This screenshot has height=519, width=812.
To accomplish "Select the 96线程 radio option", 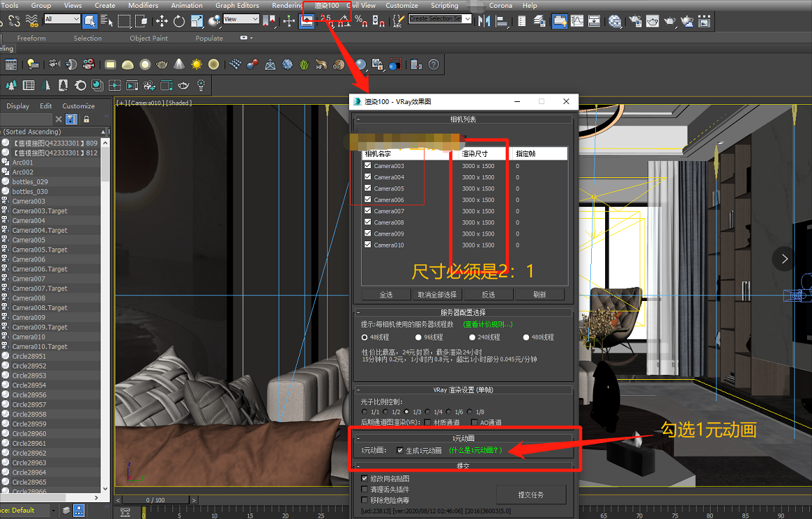I will (x=429, y=338).
